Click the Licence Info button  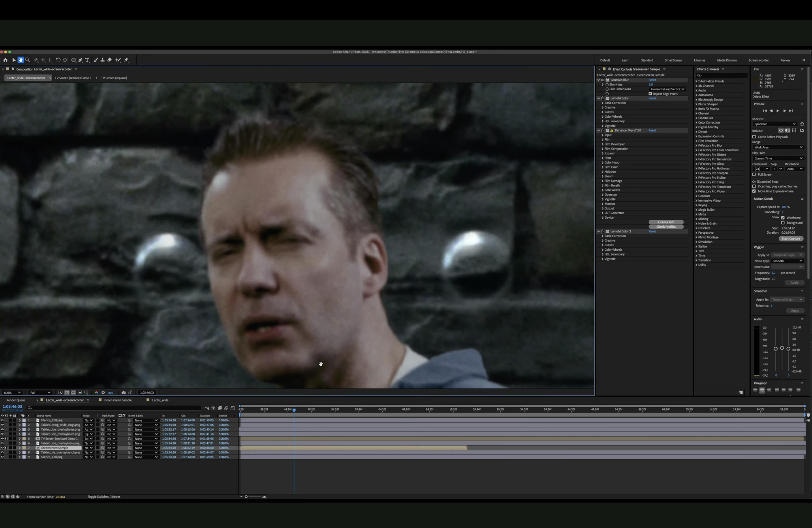tap(666, 222)
